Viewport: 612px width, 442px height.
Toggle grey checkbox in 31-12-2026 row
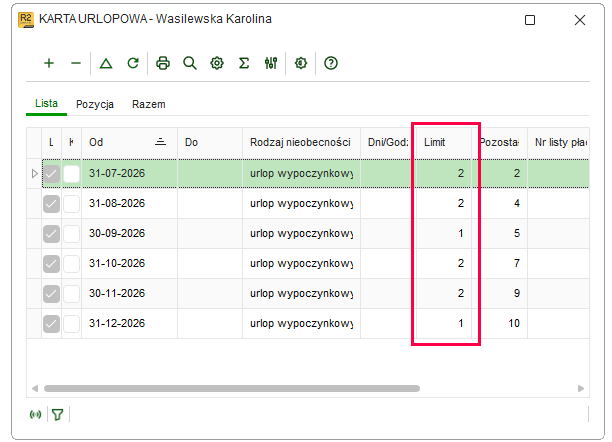point(51,324)
